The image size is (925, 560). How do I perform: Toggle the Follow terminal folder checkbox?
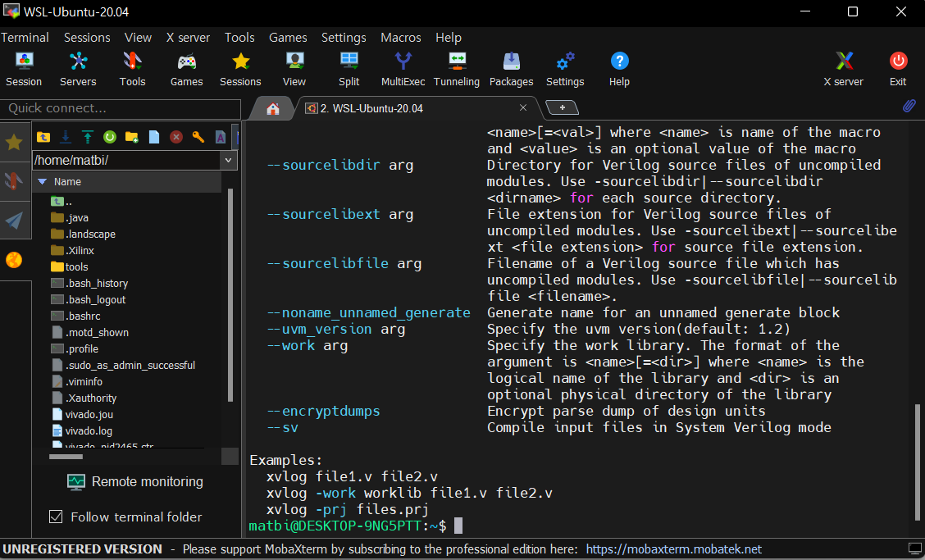[56, 517]
